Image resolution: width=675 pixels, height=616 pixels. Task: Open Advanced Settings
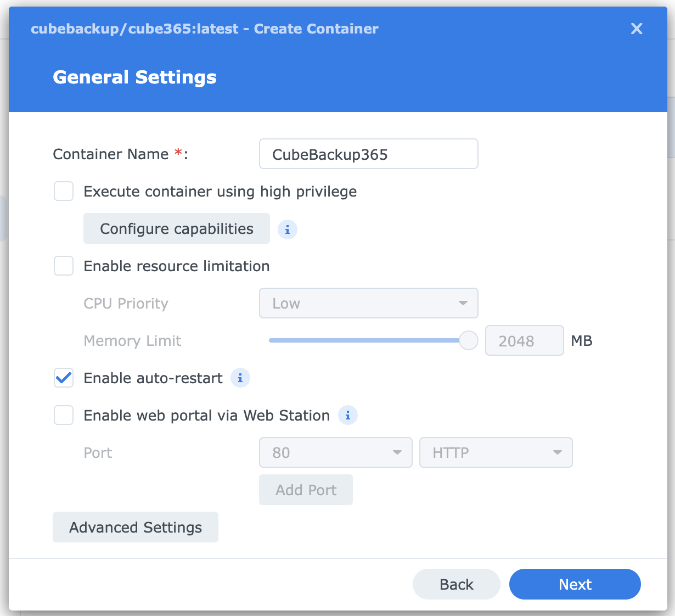[x=136, y=527]
